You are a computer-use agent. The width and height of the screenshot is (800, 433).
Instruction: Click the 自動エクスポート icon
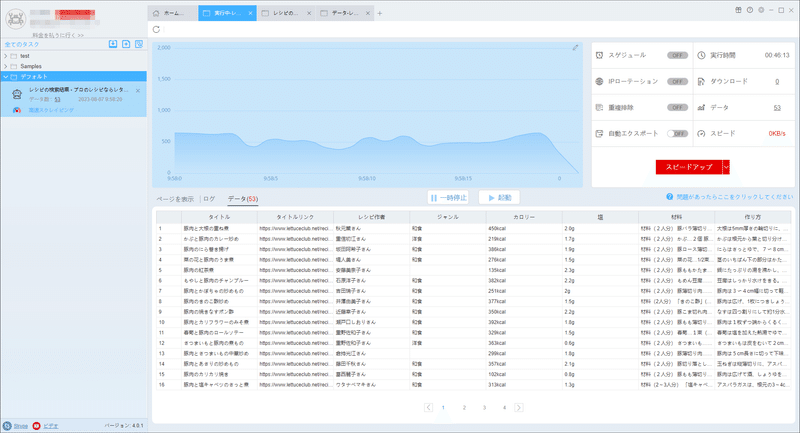[x=599, y=134]
